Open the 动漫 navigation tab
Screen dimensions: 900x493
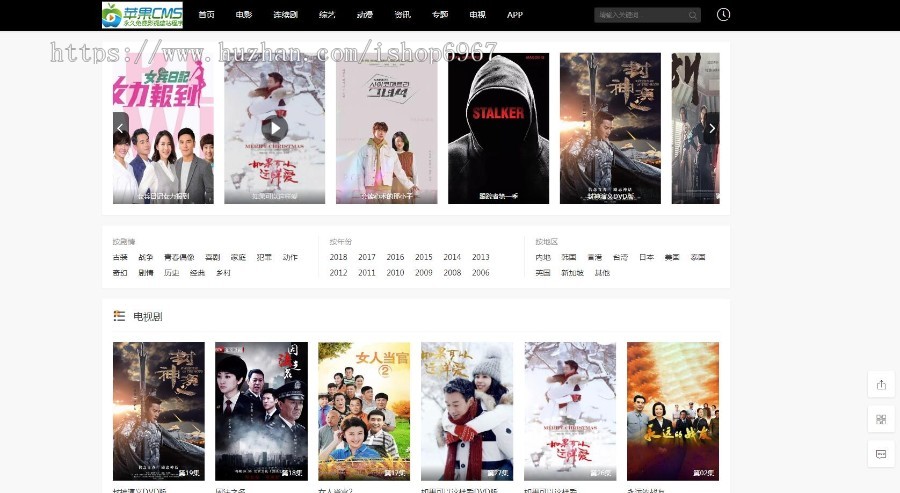pos(364,15)
